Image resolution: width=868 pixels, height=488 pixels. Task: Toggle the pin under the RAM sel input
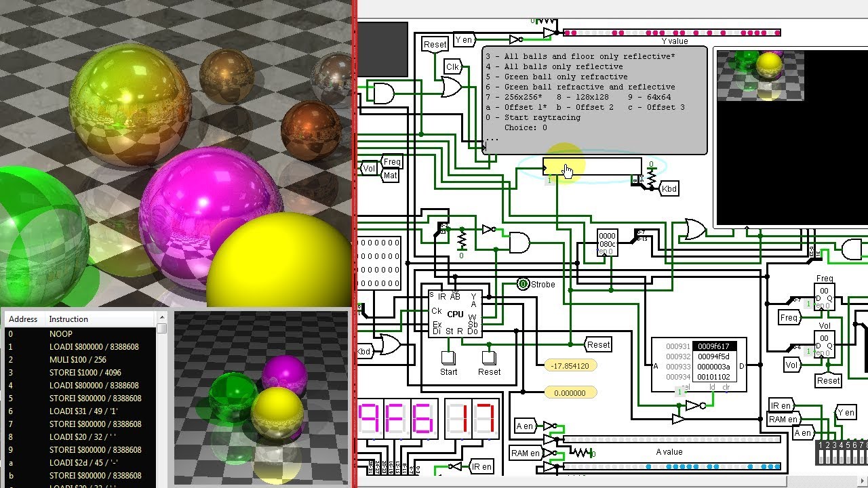pos(679,392)
